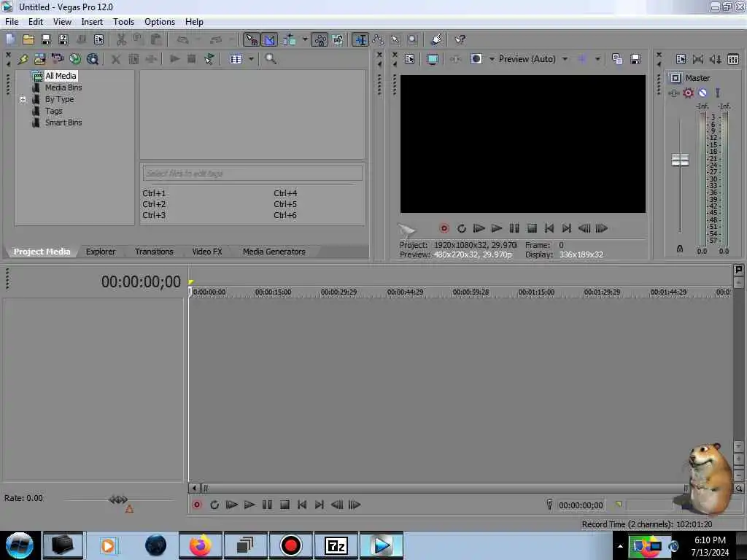747x560 pixels.
Task: Toggle Enable Snapping in main toolbar
Action: [251, 39]
